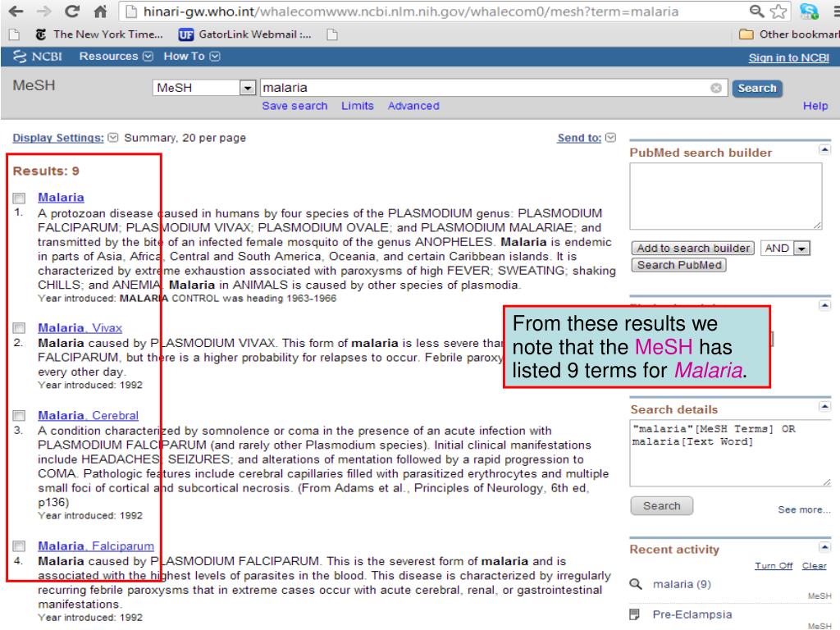This screenshot has width=840, height=630.
Task: Open the malaria (9) recent search
Action: click(682, 584)
